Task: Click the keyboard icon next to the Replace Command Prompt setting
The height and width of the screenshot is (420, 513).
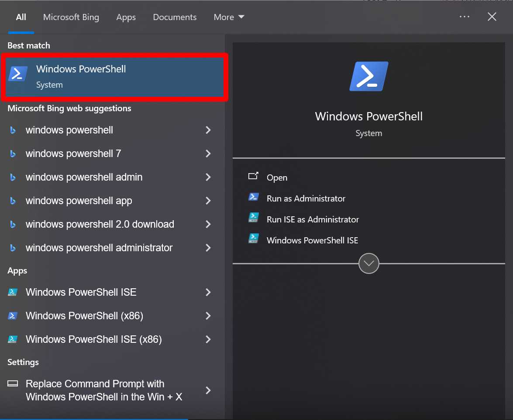Action: tap(13, 383)
